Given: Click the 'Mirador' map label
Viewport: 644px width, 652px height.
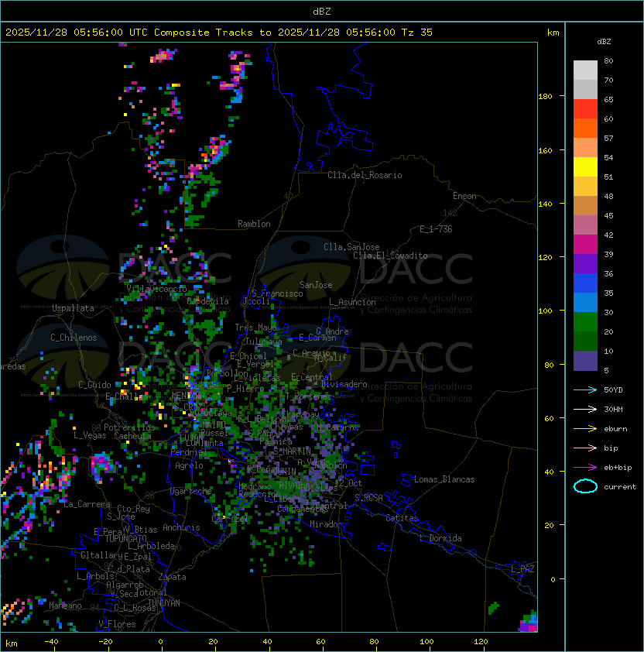Looking at the screenshot, I should click(327, 524).
